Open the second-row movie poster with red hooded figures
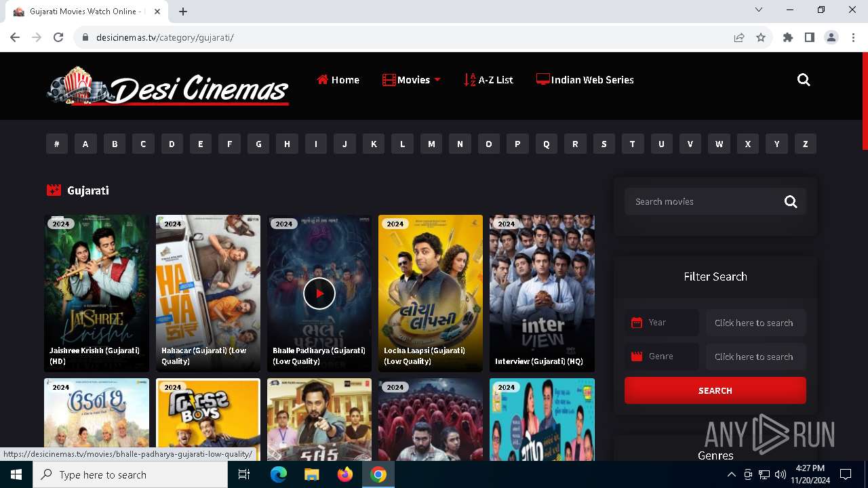The height and width of the screenshot is (488, 868). point(431,420)
